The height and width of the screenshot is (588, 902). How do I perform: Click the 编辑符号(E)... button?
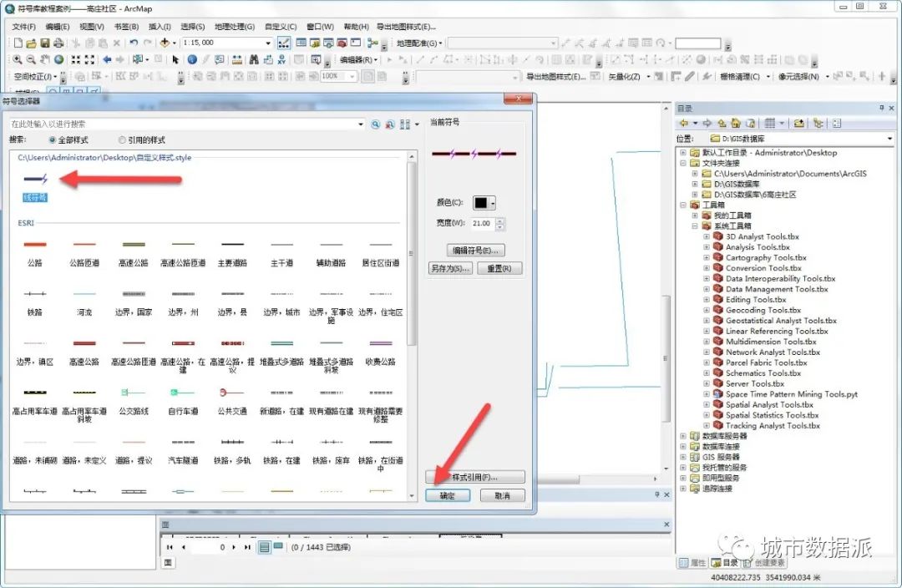(476, 251)
